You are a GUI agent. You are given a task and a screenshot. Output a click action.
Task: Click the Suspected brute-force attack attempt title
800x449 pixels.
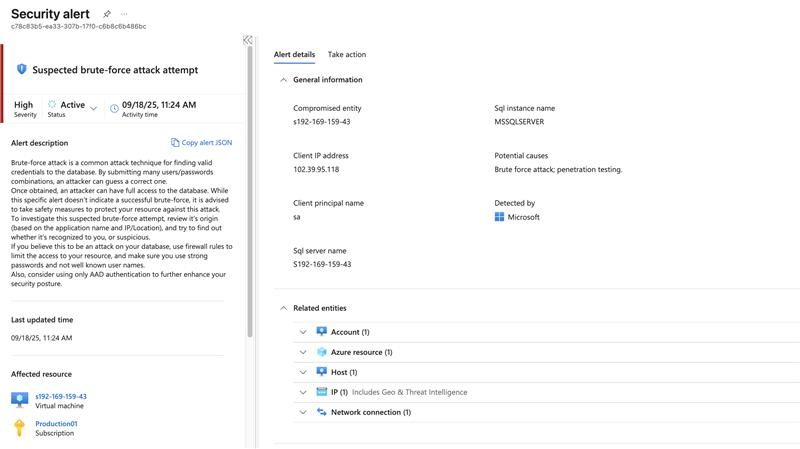tap(115, 70)
